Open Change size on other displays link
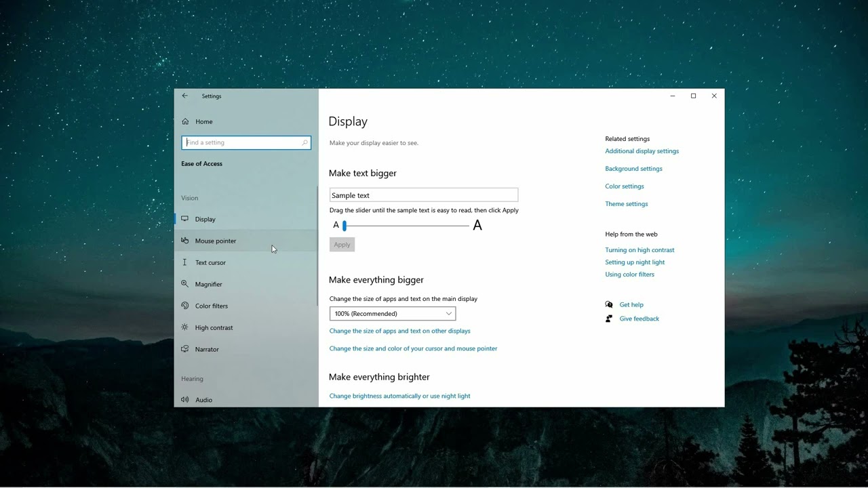The image size is (868, 488). (x=399, y=331)
